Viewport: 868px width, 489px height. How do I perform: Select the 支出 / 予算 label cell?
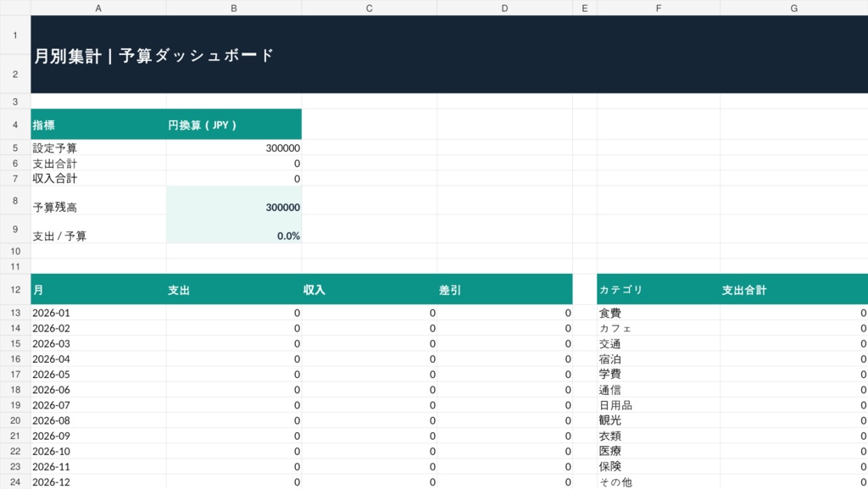98,229
